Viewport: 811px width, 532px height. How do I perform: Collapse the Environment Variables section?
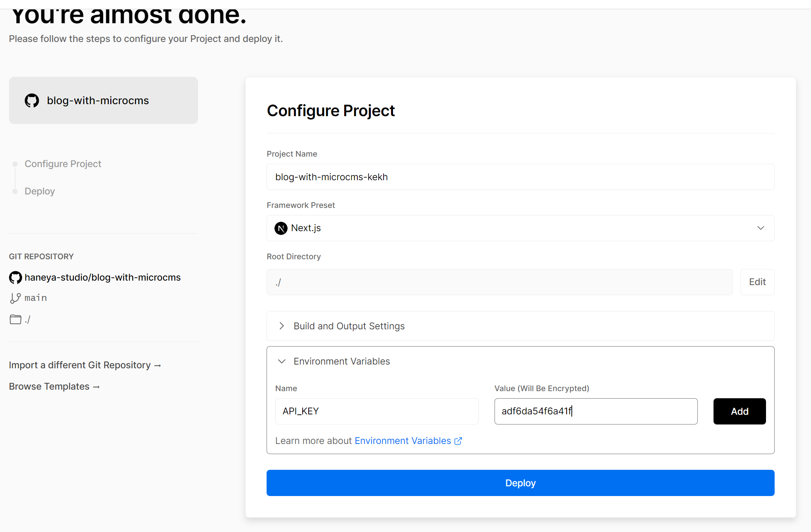tap(520, 362)
